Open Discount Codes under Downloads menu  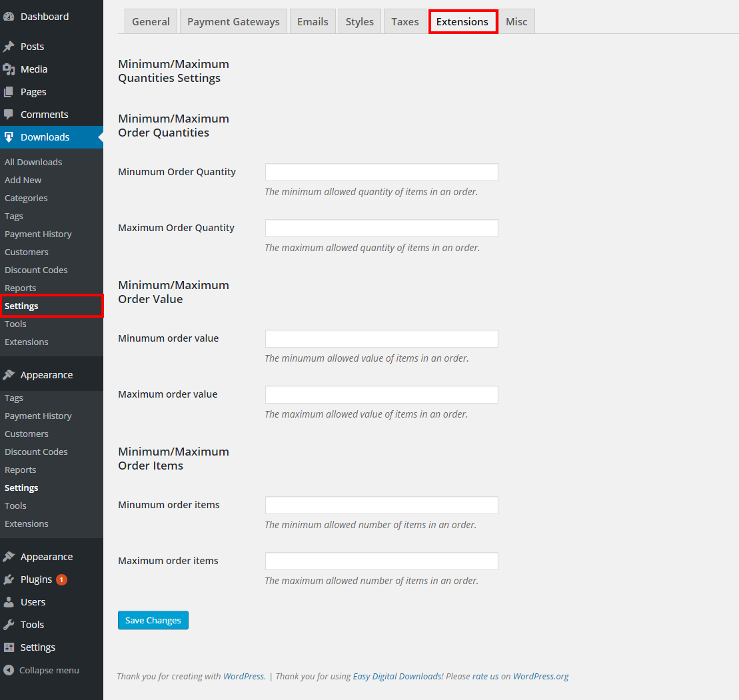pos(36,270)
